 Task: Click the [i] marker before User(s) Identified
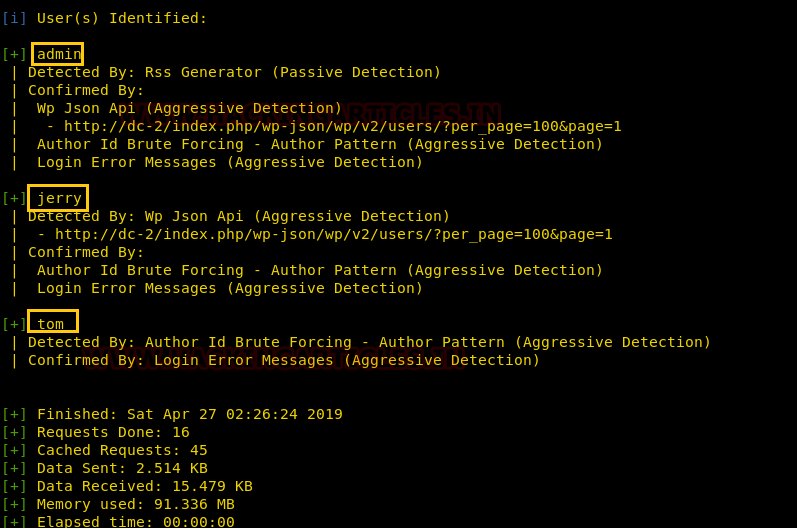(x=14, y=18)
